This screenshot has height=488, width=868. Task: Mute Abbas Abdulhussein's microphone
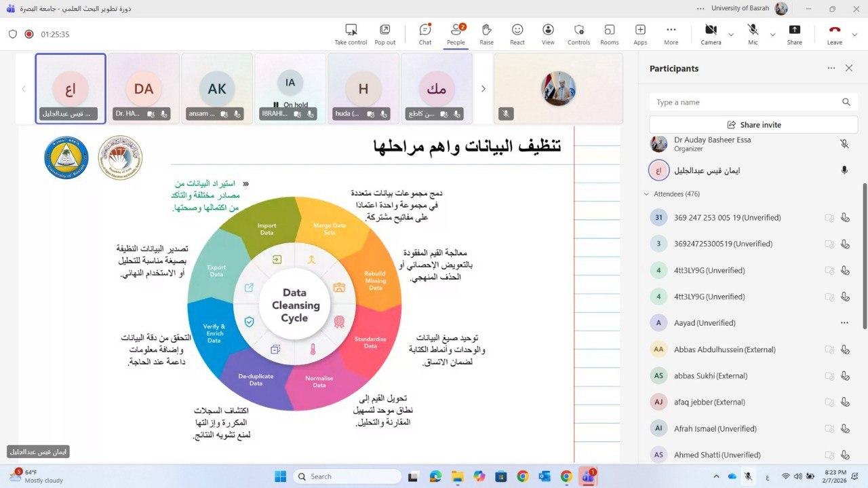click(844, 350)
